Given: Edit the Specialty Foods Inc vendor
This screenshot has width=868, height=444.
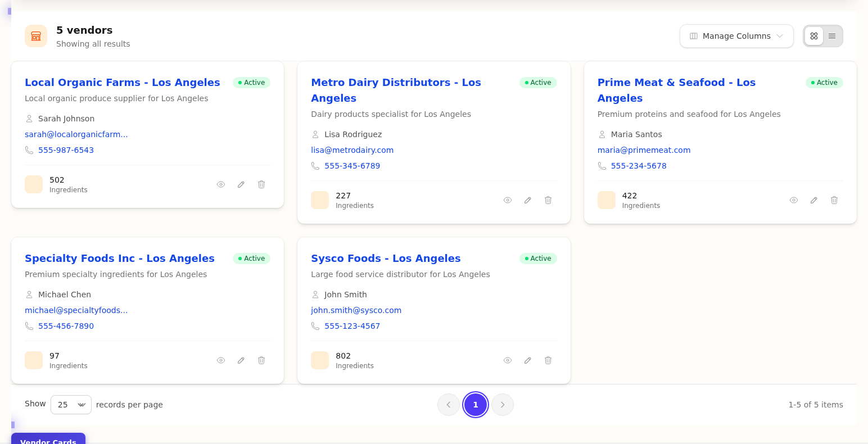Looking at the screenshot, I should click(x=241, y=360).
